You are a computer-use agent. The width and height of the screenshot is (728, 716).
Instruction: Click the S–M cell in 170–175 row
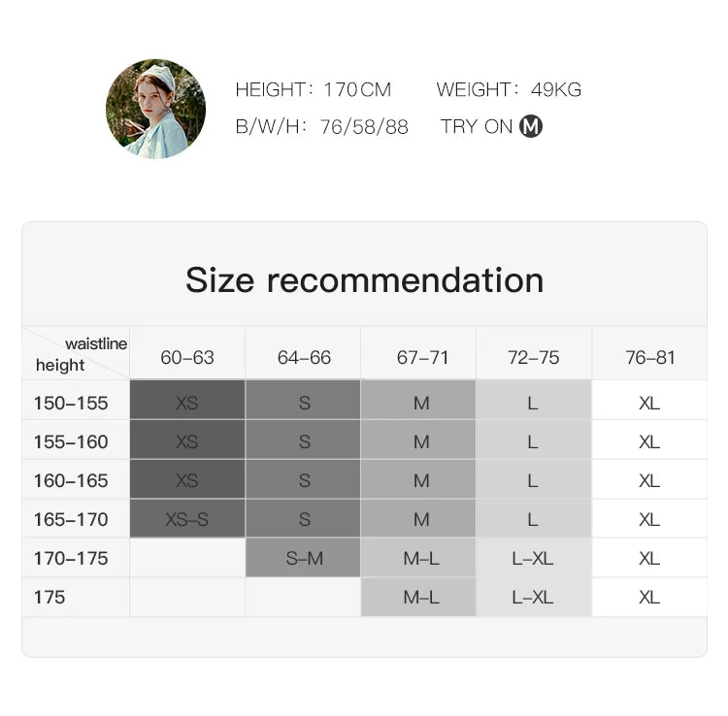[x=304, y=558]
